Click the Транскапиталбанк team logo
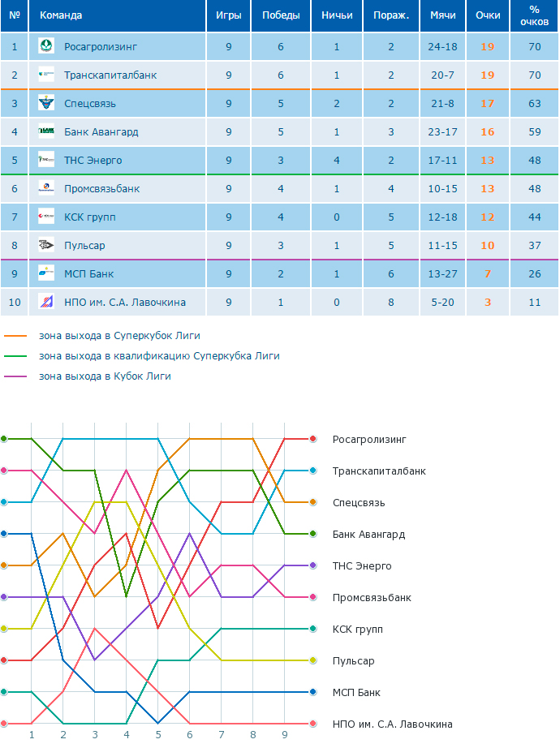The height and width of the screenshot is (748, 560). 46,75
